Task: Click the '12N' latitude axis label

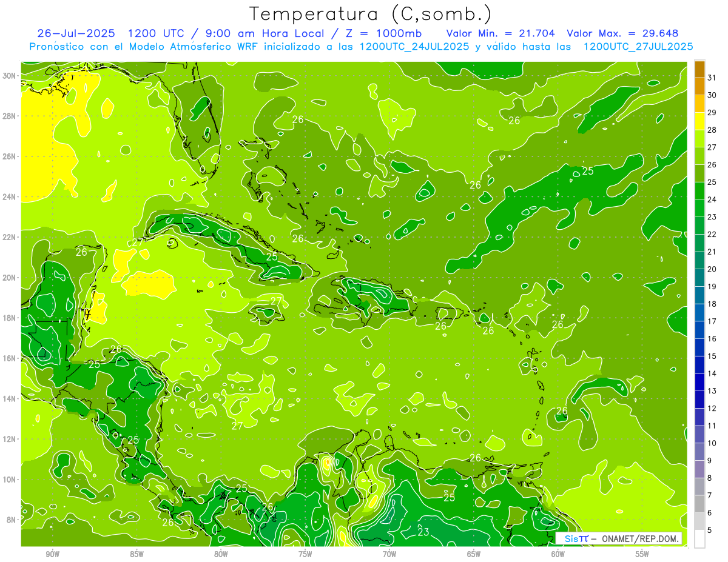Action: [9, 439]
